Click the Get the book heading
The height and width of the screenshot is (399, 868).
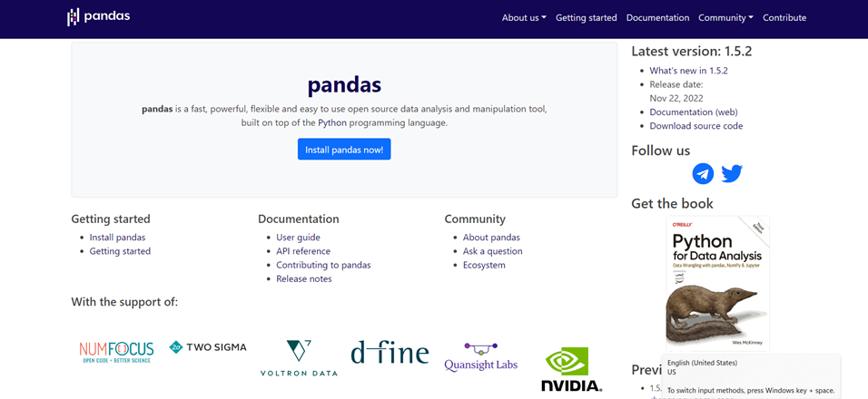tap(672, 203)
